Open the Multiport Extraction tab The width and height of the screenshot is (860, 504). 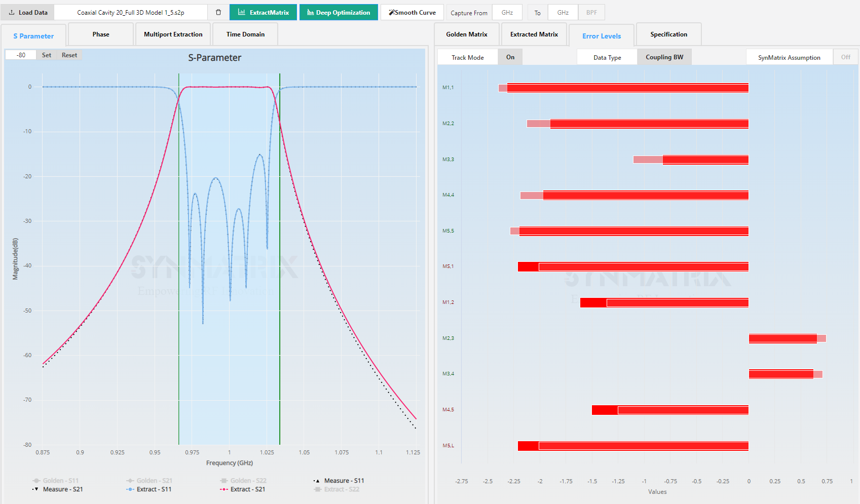[173, 34]
